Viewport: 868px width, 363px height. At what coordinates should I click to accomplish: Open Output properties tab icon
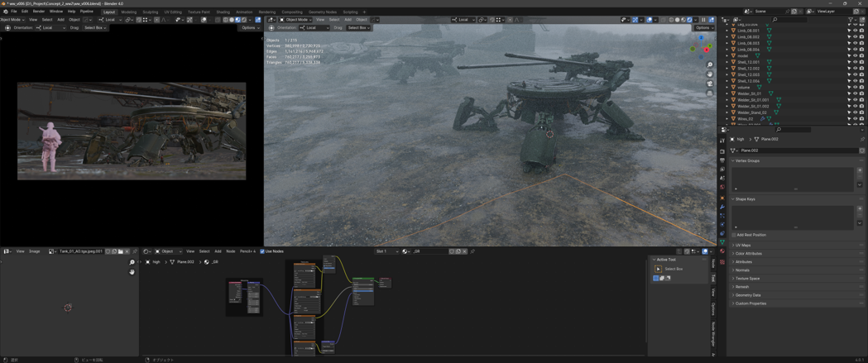tap(722, 160)
